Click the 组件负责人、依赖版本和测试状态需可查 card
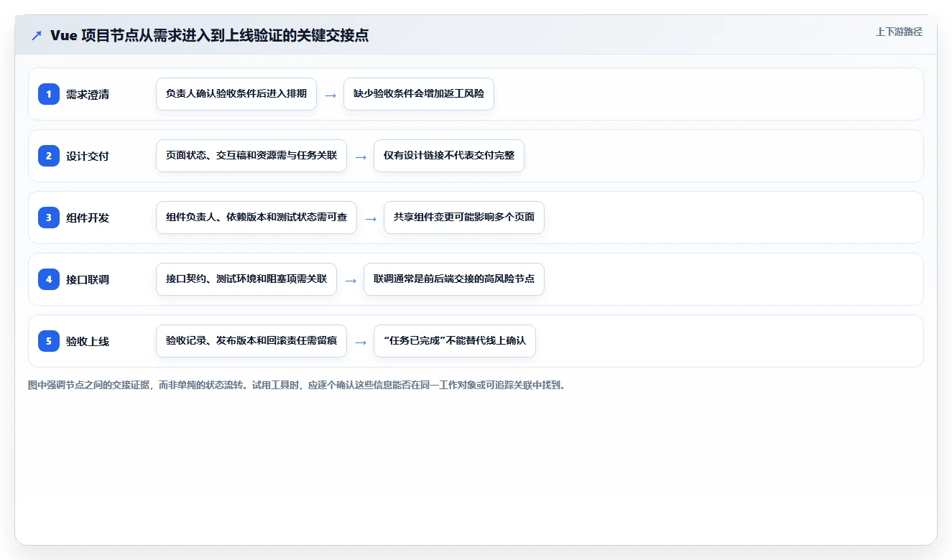The image size is (952, 560). pyautogui.click(x=257, y=218)
